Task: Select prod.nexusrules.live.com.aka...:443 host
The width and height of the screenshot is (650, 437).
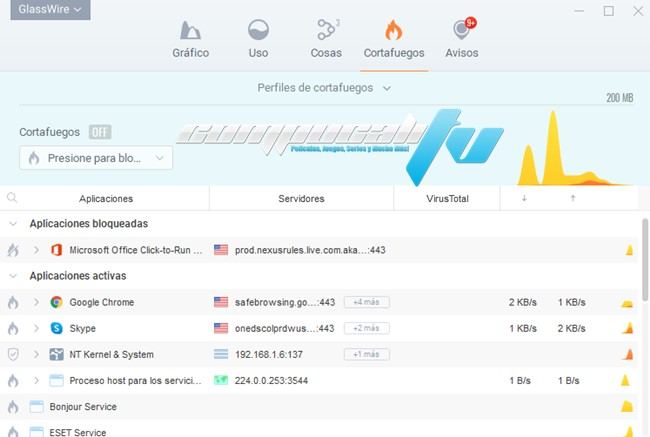Action: [x=310, y=250]
